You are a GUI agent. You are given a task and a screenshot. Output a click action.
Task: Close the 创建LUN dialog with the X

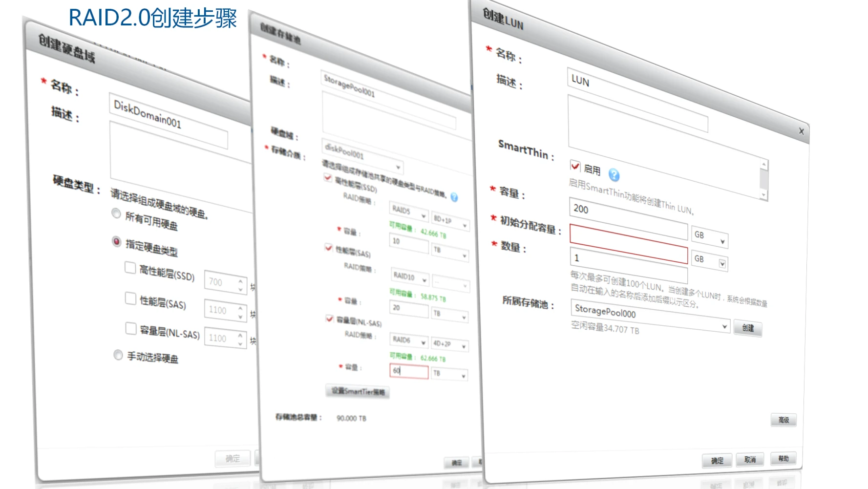801,131
